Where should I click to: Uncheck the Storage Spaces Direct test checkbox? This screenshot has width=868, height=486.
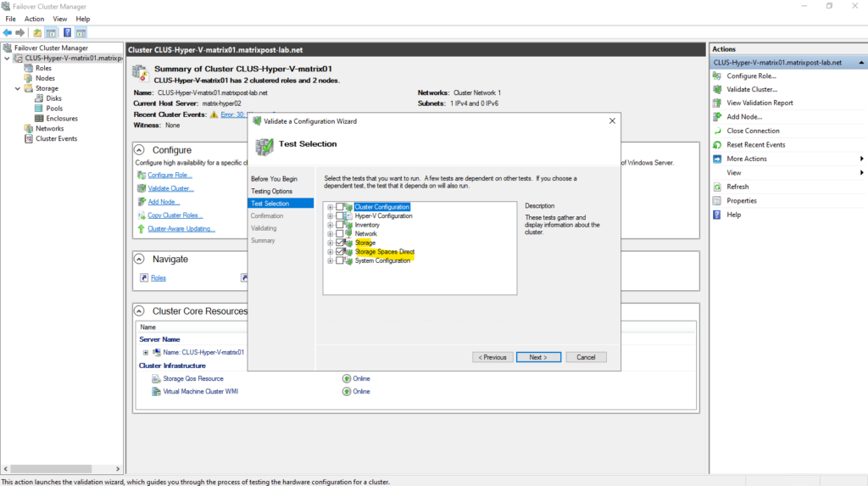340,252
